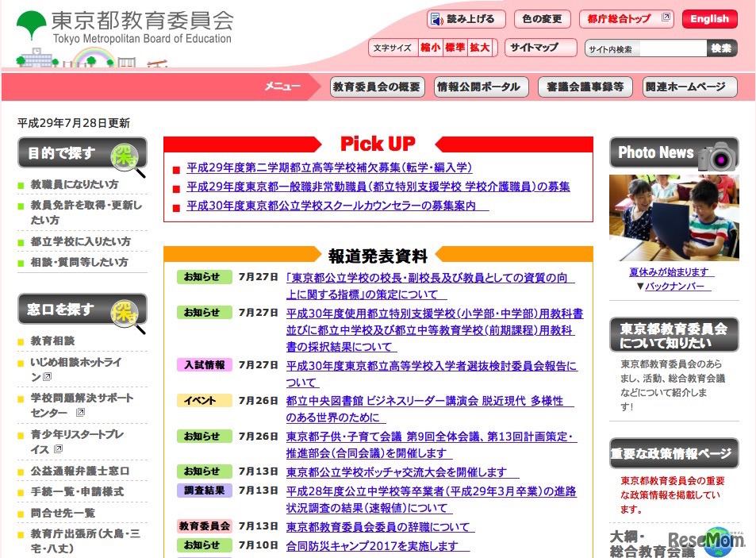Open 相談・質問等したい方 link
Viewport: 756px width, 558px height.
click(79, 263)
